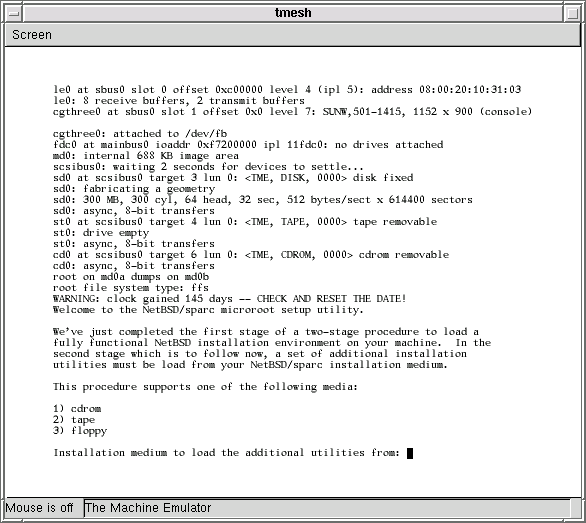Click the le0 ethernet address line
The image size is (586, 523).
pos(287,90)
